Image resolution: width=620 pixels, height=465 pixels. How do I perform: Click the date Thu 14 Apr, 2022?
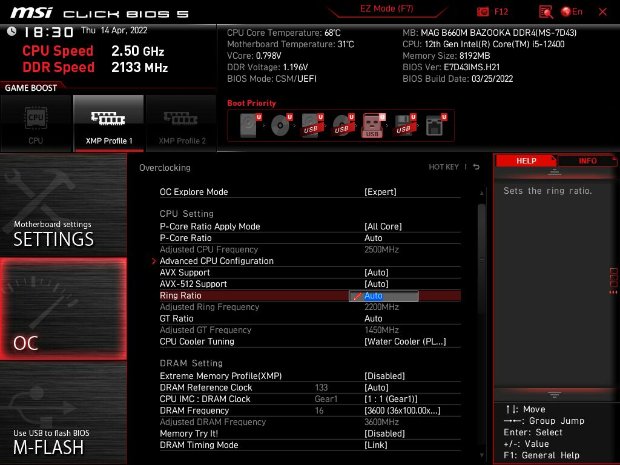click(114, 30)
